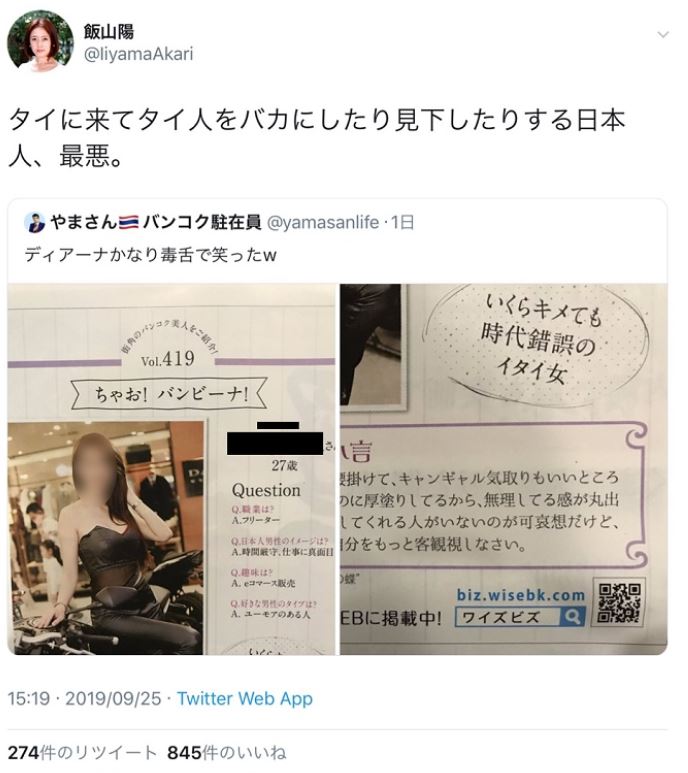
Task: Click the magnifier icon beside ワイズビズ
Action: point(572,616)
